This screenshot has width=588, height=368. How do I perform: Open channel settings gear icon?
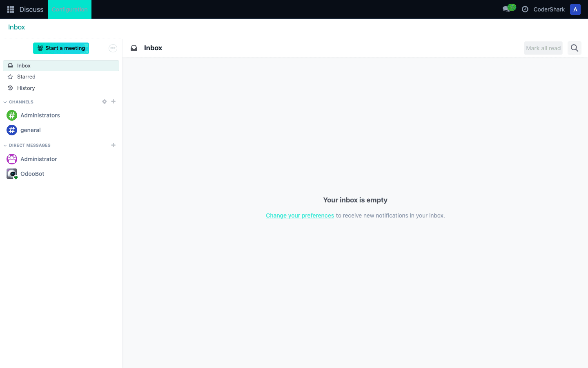(105, 101)
